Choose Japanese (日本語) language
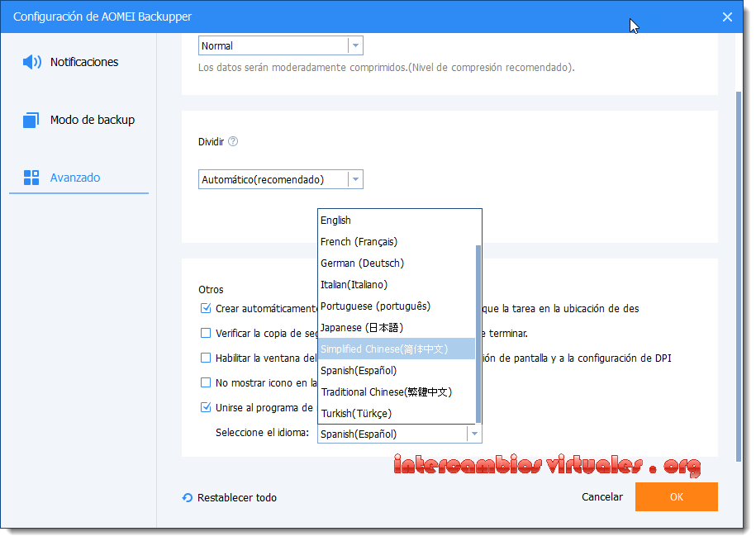 pos(397,327)
